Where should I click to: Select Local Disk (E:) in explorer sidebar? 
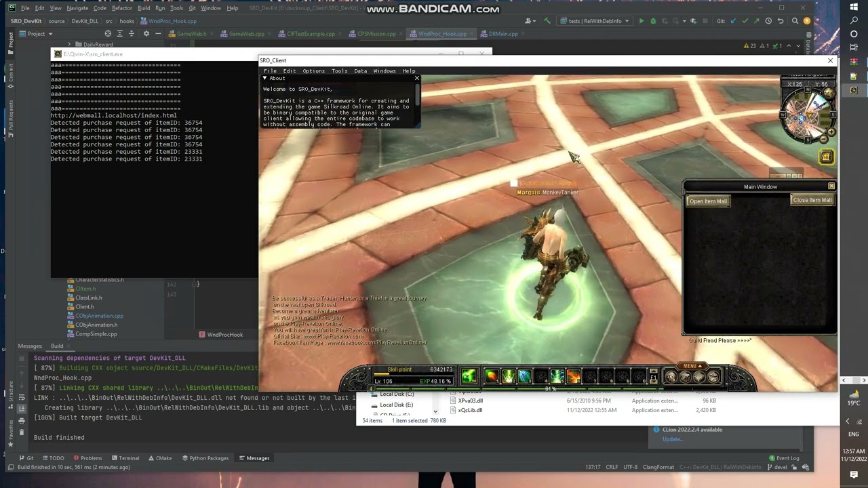[x=396, y=405]
